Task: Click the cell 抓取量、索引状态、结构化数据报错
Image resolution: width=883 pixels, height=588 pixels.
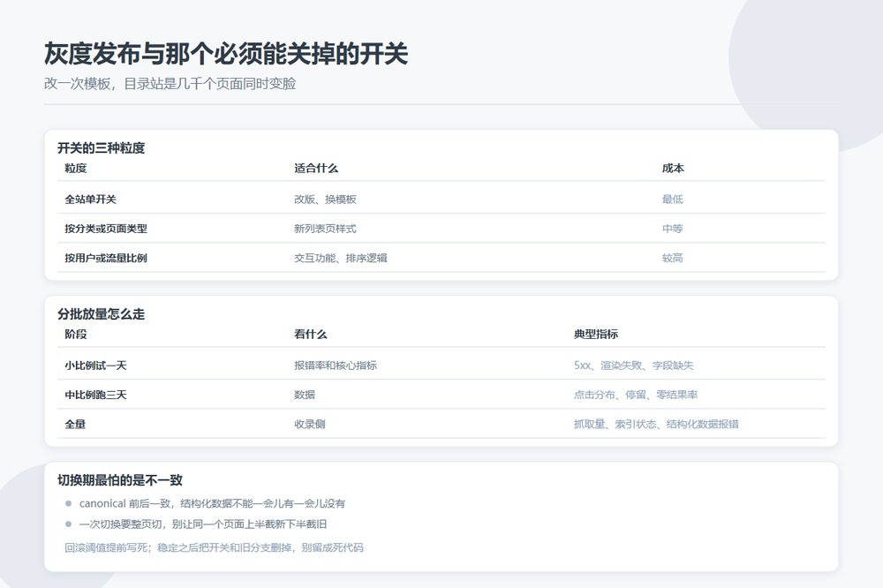Action: (x=657, y=424)
